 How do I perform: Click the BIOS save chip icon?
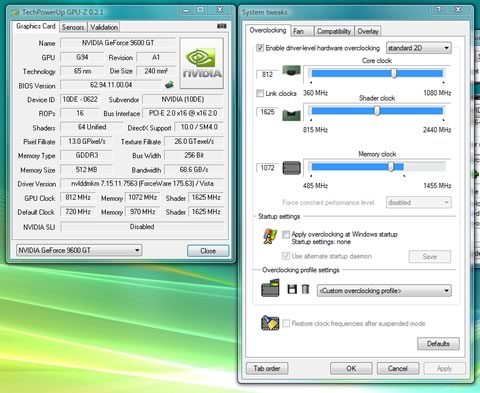(x=170, y=85)
